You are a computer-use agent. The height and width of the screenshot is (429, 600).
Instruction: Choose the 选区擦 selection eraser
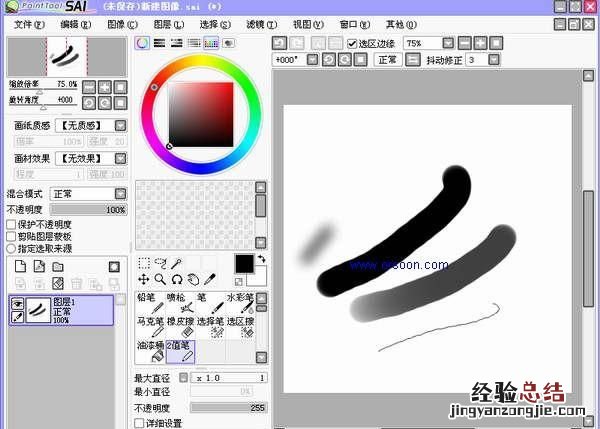tap(240, 327)
